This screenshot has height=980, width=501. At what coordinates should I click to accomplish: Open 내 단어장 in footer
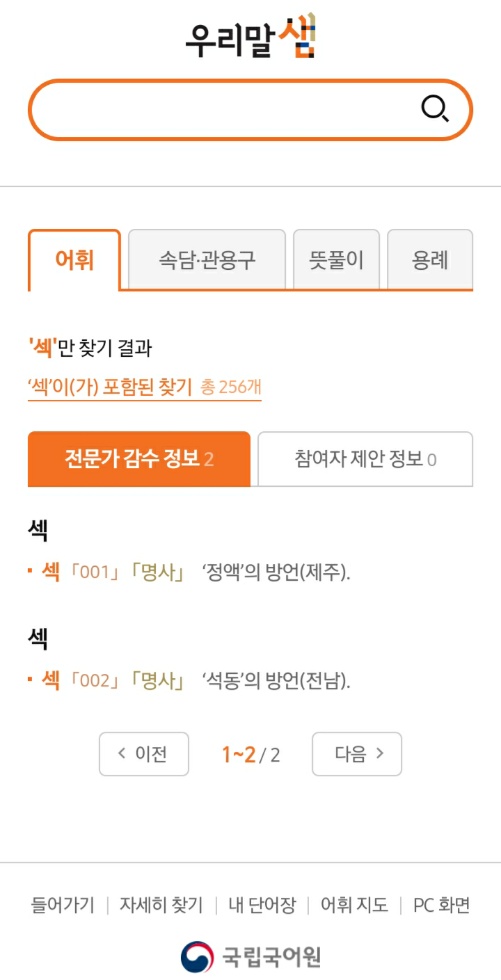[262, 905]
